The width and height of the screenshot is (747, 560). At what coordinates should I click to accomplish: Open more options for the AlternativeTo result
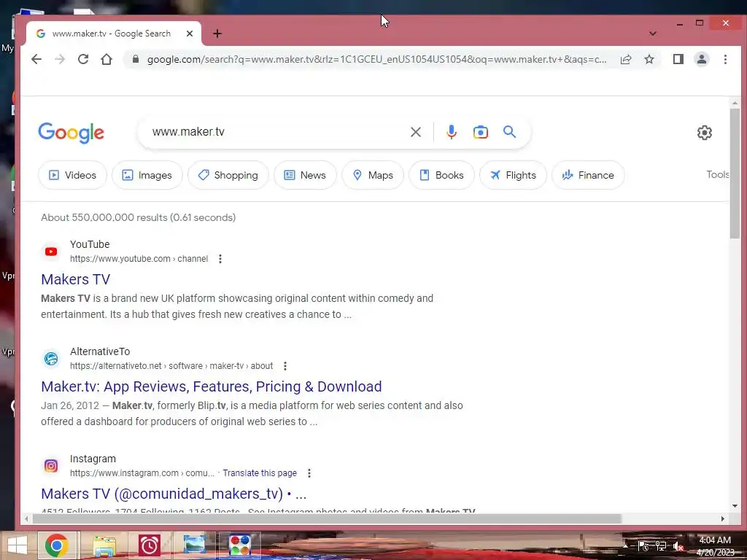pos(285,366)
